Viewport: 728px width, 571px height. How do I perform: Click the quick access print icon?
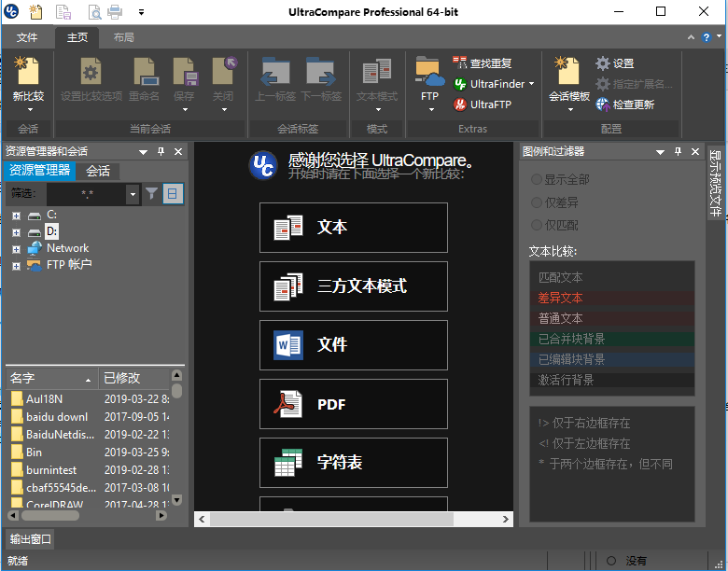pyautogui.click(x=115, y=11)
